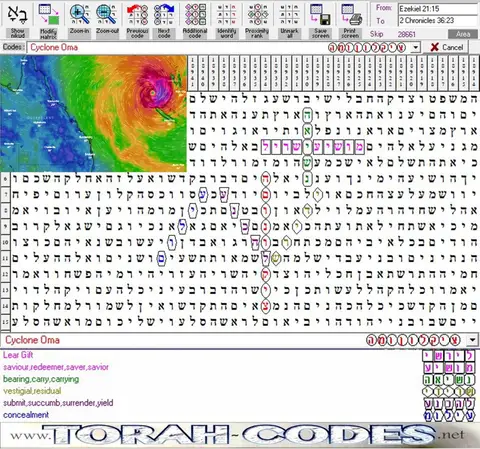Click the Zoom-out magnifier icon
The image size is (480, 449).
[107, 14]
